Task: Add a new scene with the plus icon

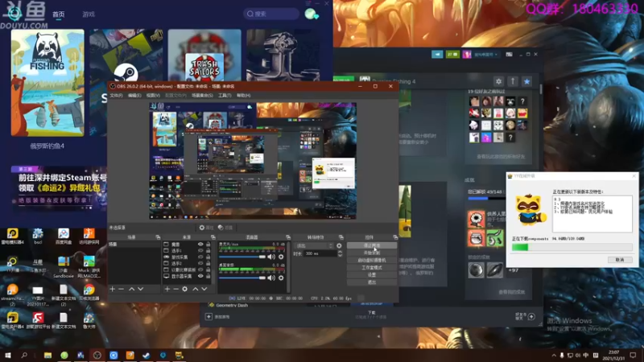Action: pyautogui.click(x=112, y=289)
